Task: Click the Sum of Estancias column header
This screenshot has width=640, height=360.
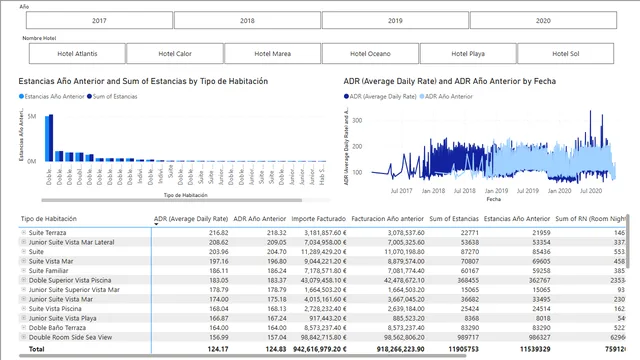Action: [454, 219]
